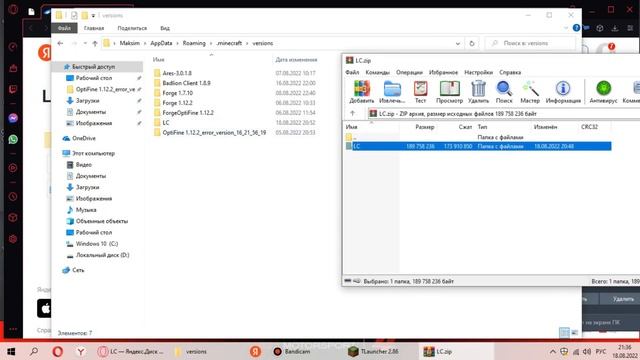Open the Поиск (Find) tool in WinRAR
This screenshot has width=640, height=360.
click(x=504, y=91)
